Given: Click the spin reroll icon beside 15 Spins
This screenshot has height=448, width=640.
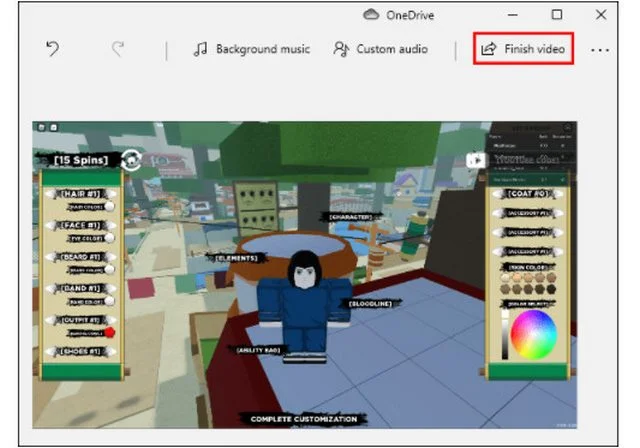Looking at the screenshot, I should pos(131,160).
